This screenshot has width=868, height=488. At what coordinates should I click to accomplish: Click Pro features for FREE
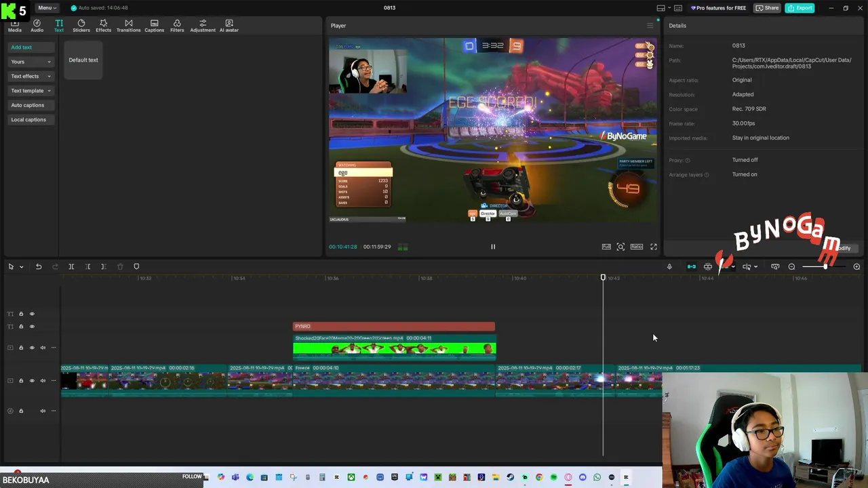[x=719, y=8]
